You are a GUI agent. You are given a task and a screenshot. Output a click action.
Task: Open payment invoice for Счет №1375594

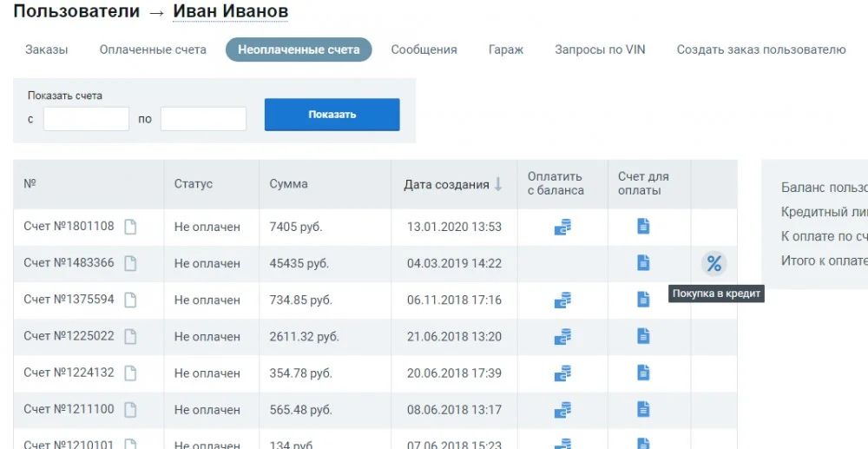(x=643, y=300)
